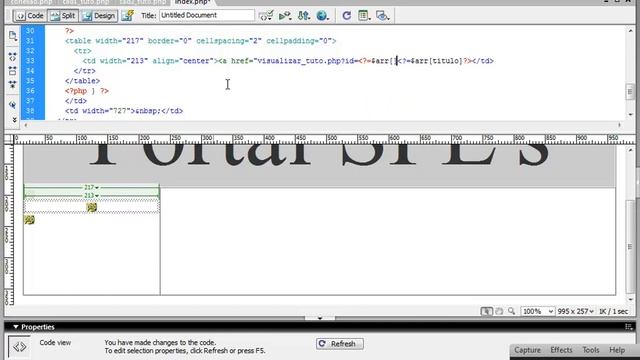The height and width of the screenshot is (360, 640).
Task: Preview in browser globe icon
Action: tap(322, 16)
